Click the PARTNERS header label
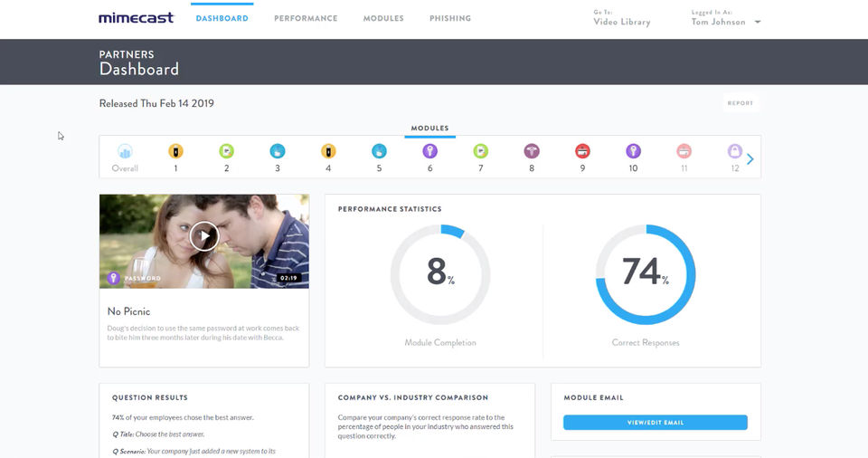This screenshot has width=868, height=458. point(127,54)
